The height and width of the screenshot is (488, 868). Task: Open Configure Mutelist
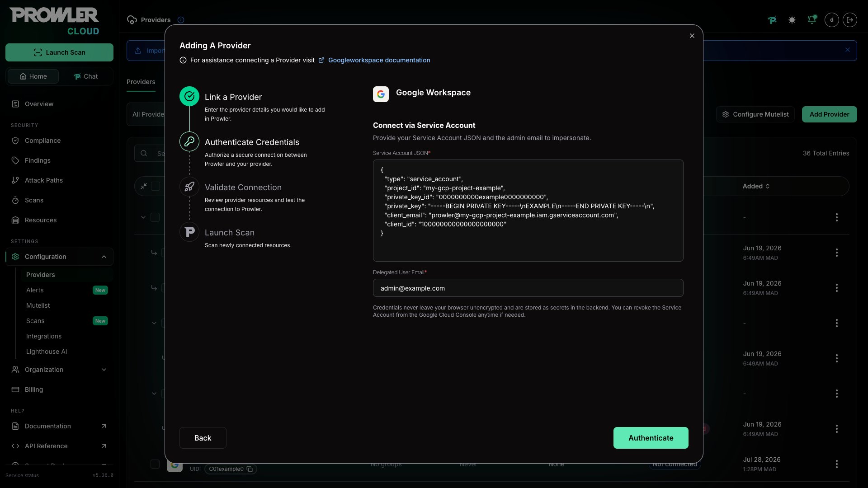pyautogui.click(x=755, y=114)
